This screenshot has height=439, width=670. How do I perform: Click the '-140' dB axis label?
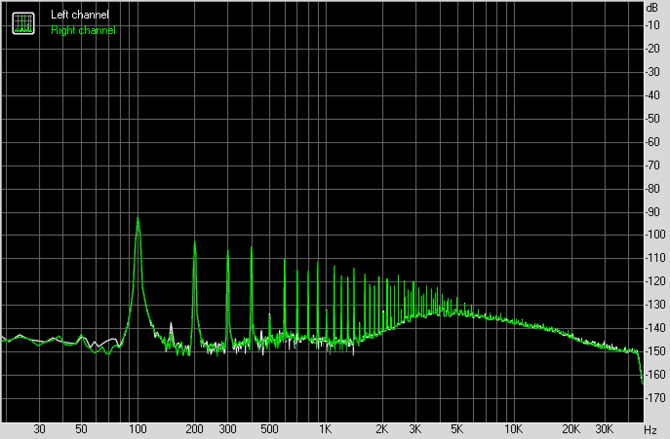coord(655,328)
